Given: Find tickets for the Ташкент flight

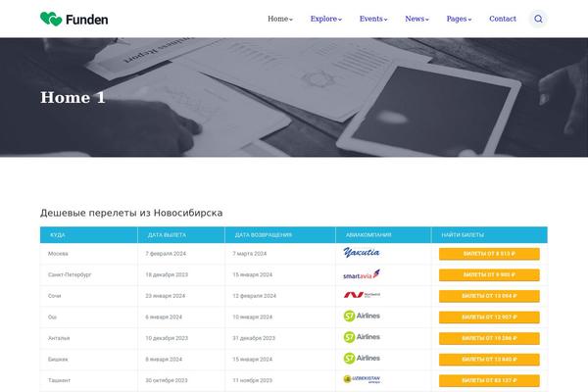Looking at the screenshot, I should [x=489, y=380].
